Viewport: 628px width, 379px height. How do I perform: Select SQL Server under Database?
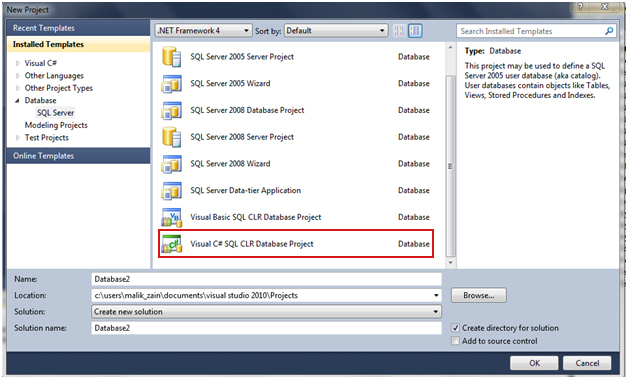[x=56, y=113]
